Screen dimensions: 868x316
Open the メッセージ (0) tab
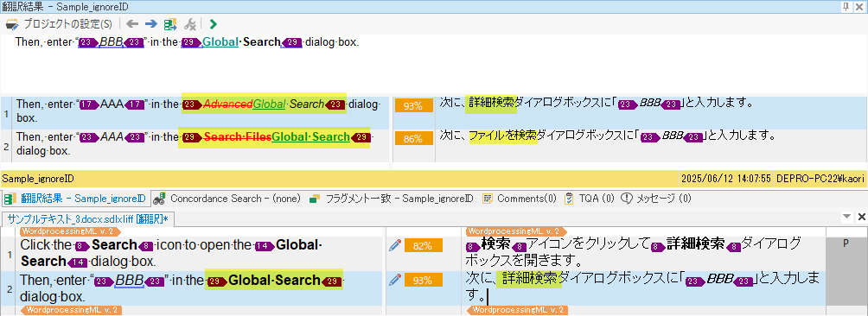tap(656, 199)
